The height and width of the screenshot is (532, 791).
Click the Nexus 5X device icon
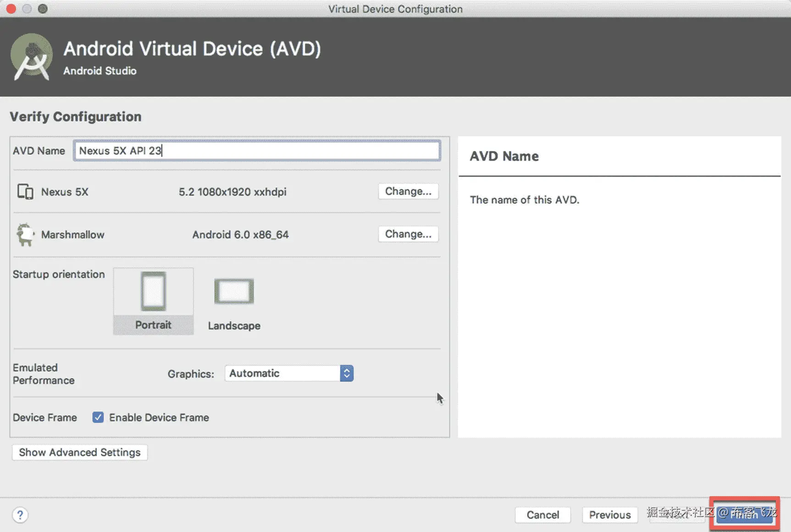[25, 192]
